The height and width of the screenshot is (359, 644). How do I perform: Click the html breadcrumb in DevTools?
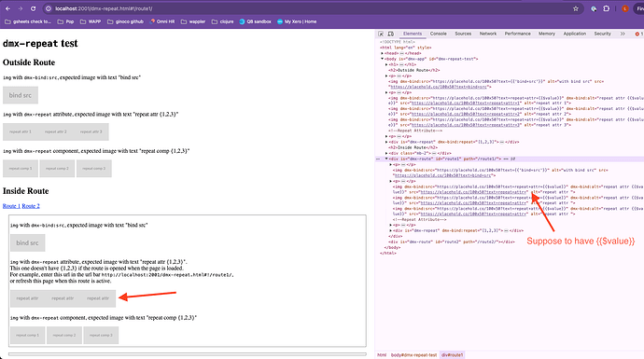[382, 355]
